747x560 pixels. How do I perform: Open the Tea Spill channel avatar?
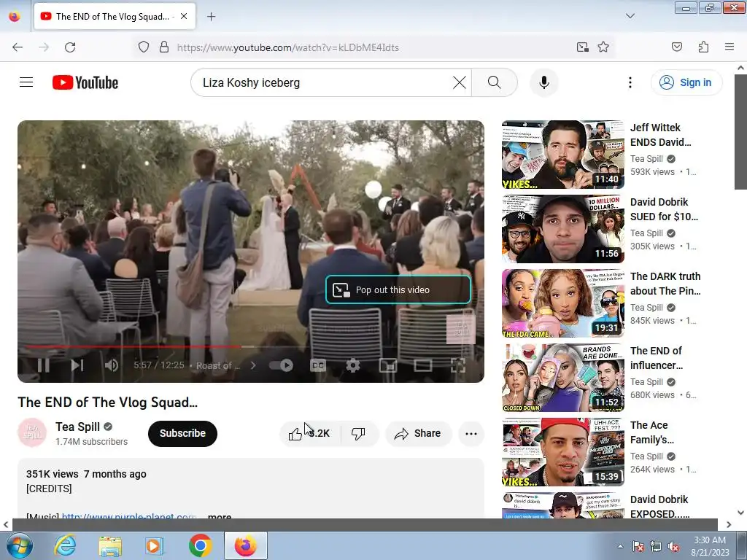[32, 433]
